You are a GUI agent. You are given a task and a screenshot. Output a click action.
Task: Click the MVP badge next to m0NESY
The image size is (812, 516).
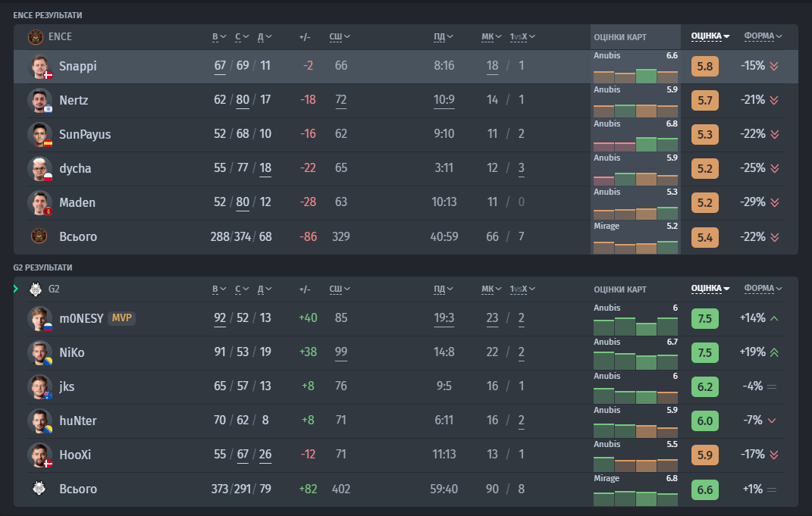(122, 317)
